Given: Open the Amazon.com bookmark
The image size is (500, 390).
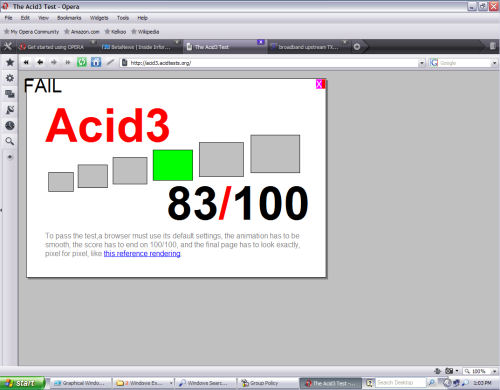Looking at the screenshot, I should [x=82, y=32].
